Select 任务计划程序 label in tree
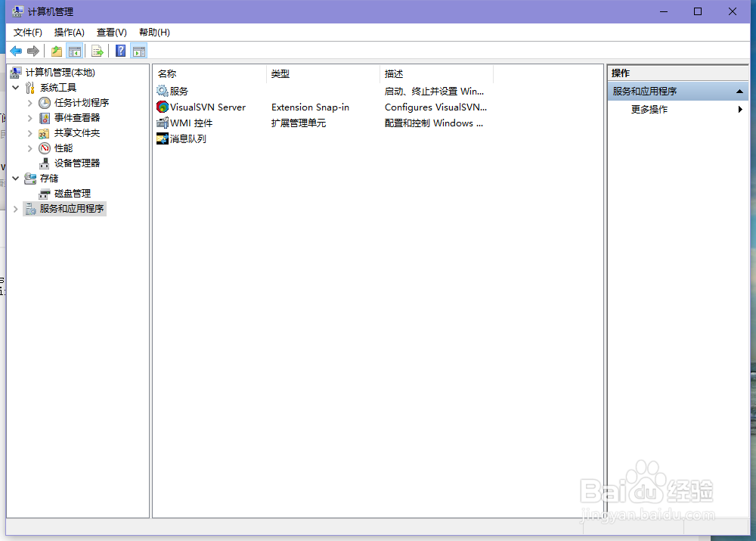The height and width of the screenshot is (541, 756). click(x=82, y=102)
